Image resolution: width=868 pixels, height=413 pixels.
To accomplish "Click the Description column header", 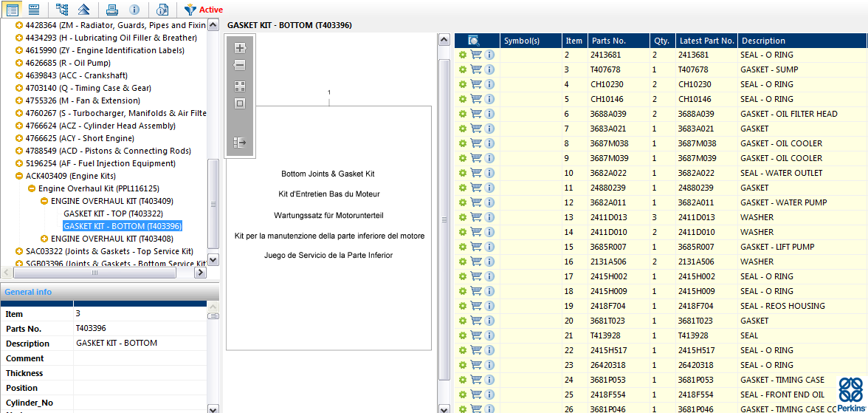I will (x=763, y=41).
